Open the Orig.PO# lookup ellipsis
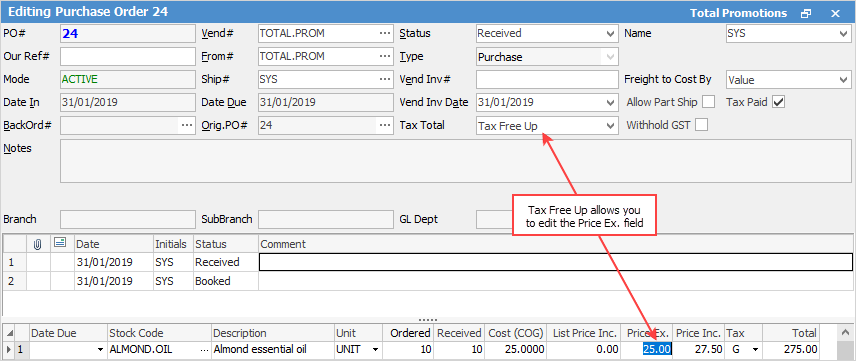856x361 pixels. click(x=385, y=126)
